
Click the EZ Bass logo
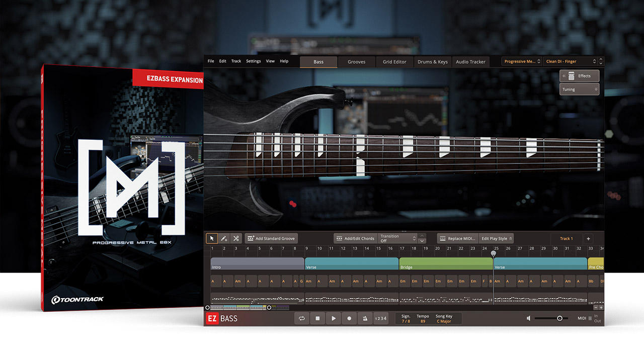222,318
